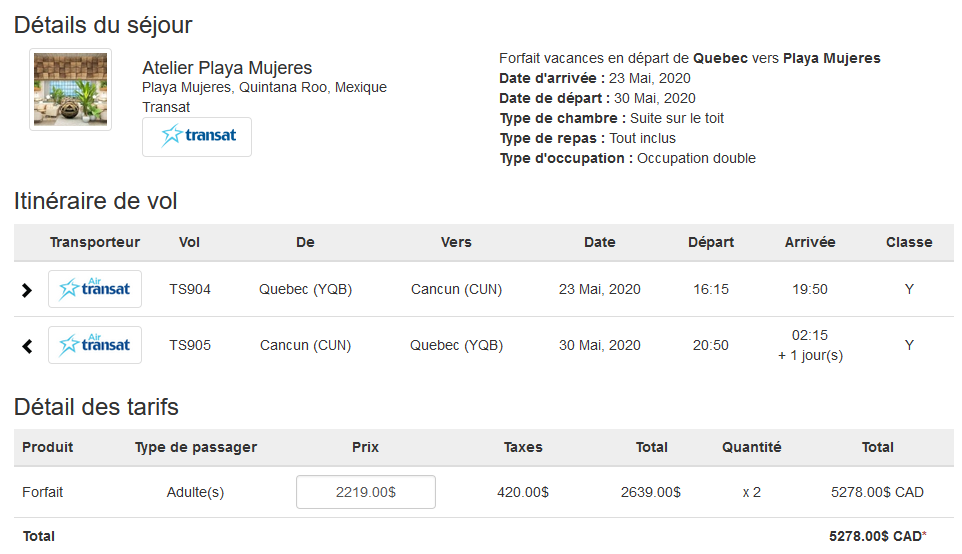Image resolution: width=962 pixels, height=554 pixels.
Task: Click Air Transat logo for flight TS904
Action: (x=95, y=289)
